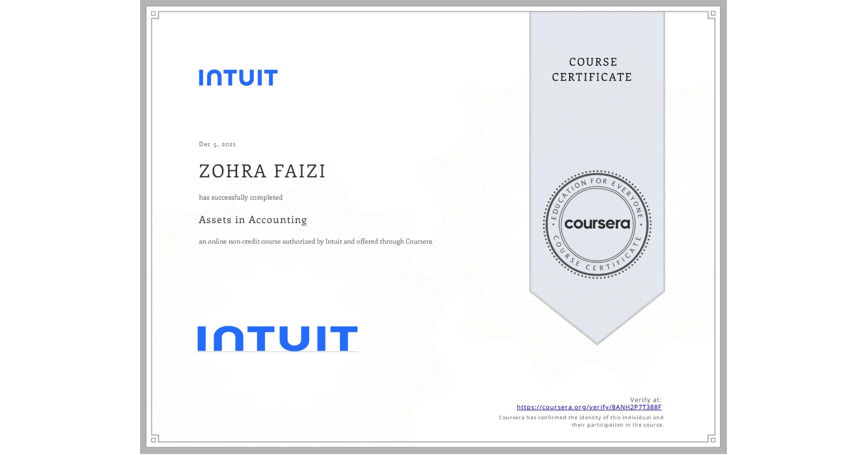This screenshot has width=868, height=455.
Task: Click the 'an online non-credit course' line
Action: (315, 241)
